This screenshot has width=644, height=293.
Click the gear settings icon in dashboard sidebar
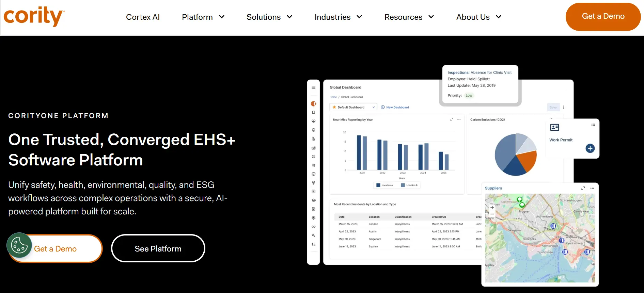click(x=314, y=218)
